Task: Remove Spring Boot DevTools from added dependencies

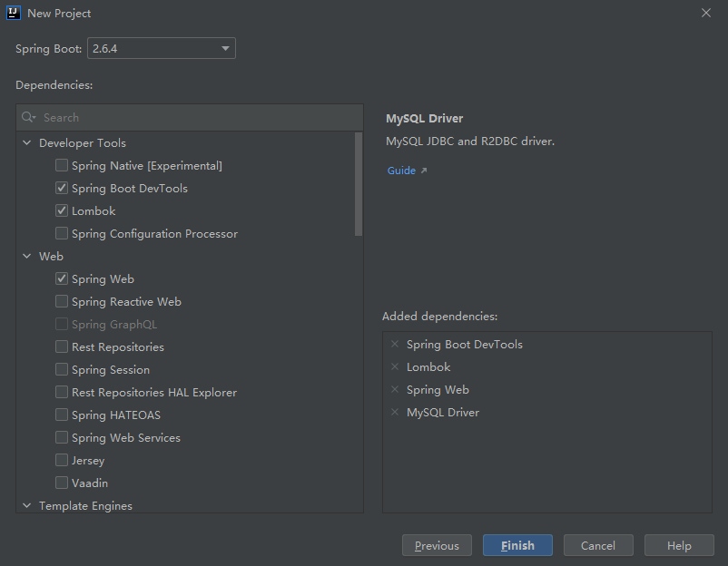Action: pos(394,345)
